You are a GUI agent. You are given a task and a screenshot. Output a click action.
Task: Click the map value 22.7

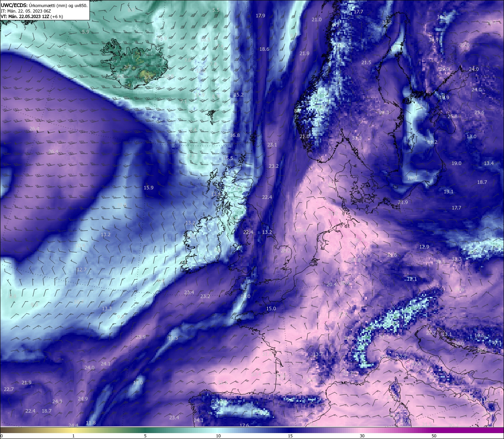coord(9,389)
